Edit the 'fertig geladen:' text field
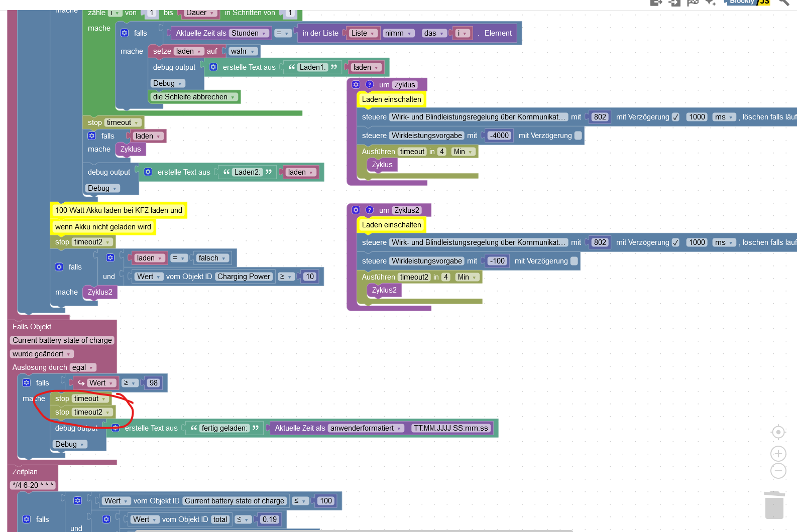 pyautogui.click(x=224, y=428)
